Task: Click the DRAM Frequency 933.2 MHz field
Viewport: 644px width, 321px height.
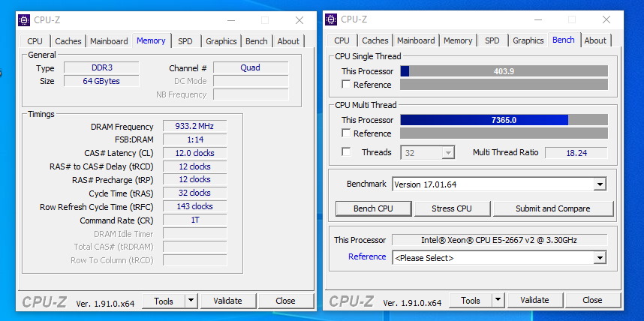Action: [195, 126]
